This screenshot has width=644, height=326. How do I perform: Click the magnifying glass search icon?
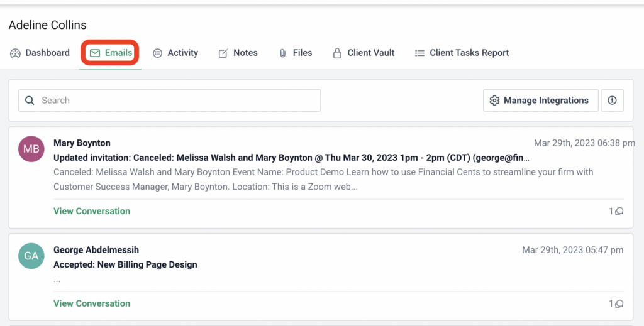(x=30, y=101)
